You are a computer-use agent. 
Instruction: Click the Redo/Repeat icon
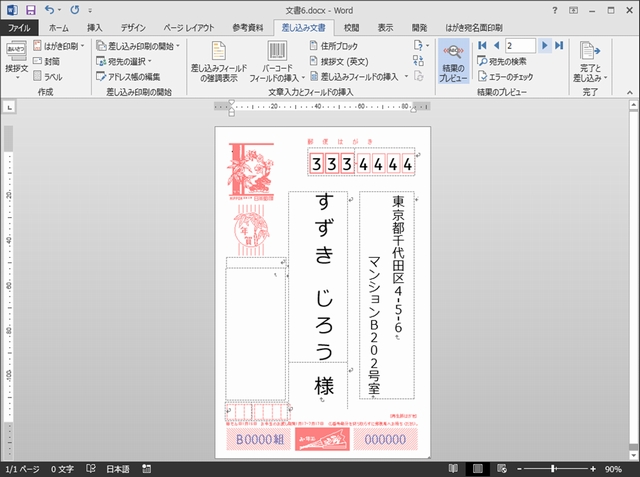(x=75, y=10)
